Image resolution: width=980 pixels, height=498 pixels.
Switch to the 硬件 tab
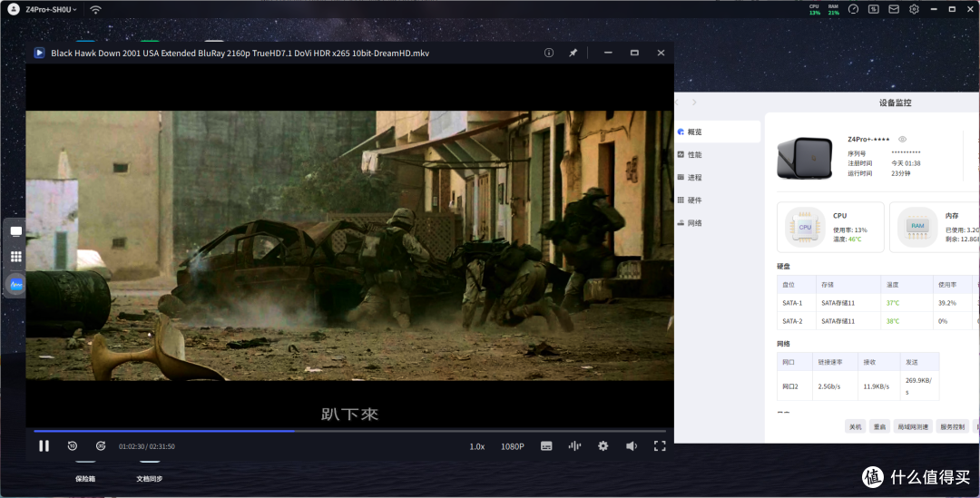coord(718,200)
